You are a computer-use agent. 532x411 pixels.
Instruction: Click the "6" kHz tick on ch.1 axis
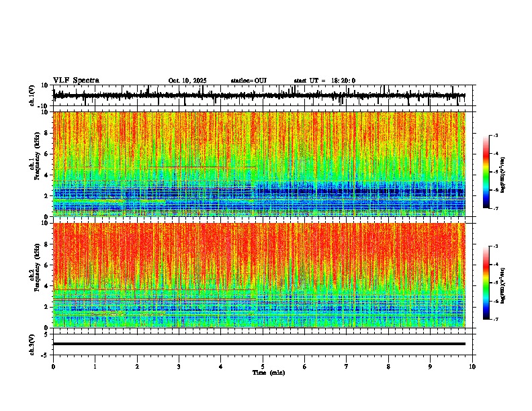click(x=46, y=154)
